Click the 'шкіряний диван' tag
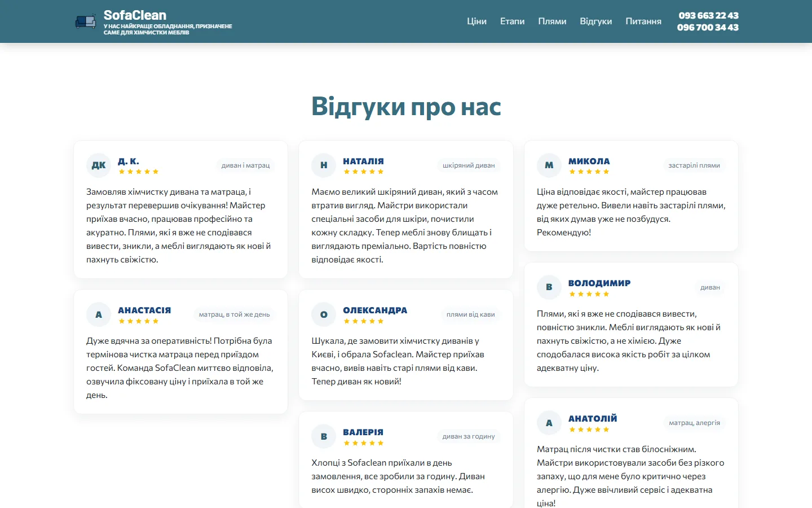 coord(469,165)
